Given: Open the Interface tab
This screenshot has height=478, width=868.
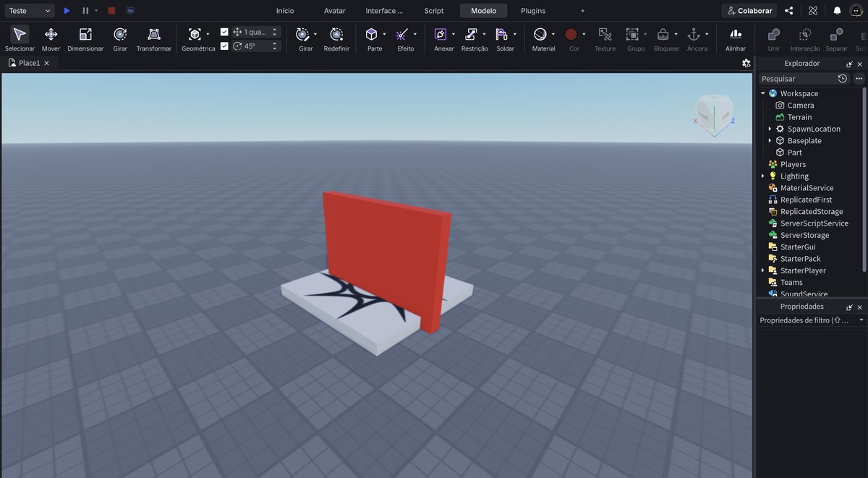Looking at the screenshot, I should (x=384, y=11).
